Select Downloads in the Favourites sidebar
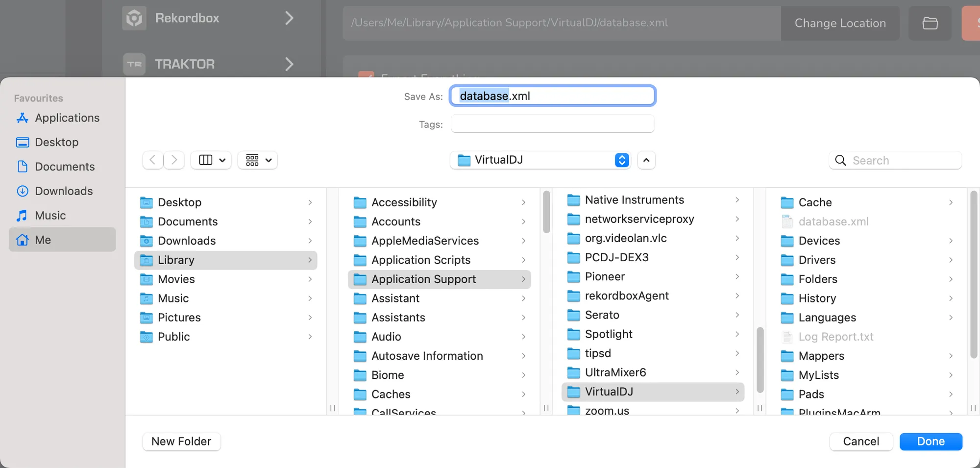 [64, 191]
